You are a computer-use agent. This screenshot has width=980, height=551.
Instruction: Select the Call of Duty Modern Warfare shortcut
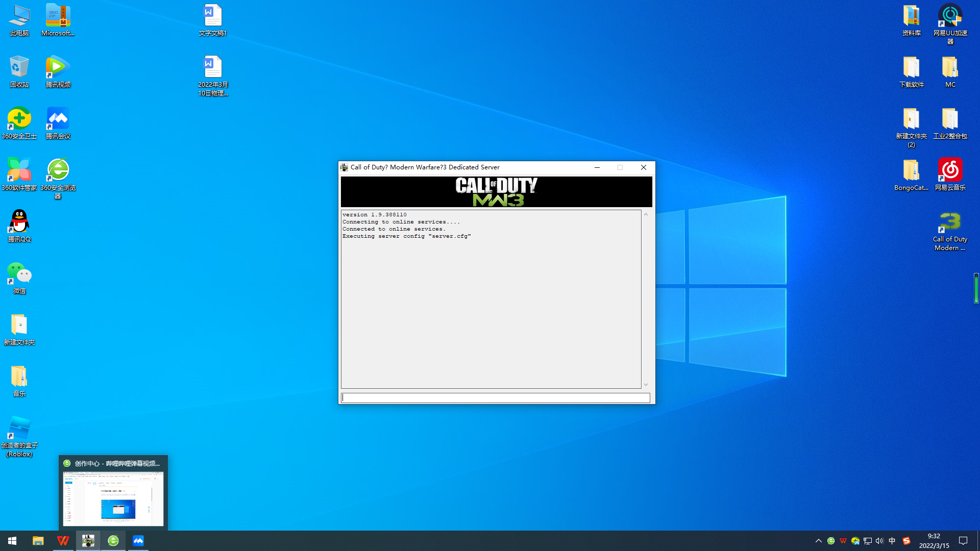pyautogui.click(x=950, y=231)
